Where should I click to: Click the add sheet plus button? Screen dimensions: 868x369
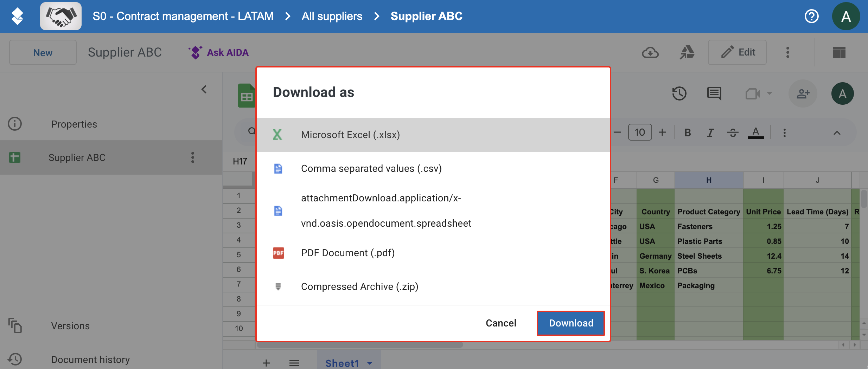266,363
